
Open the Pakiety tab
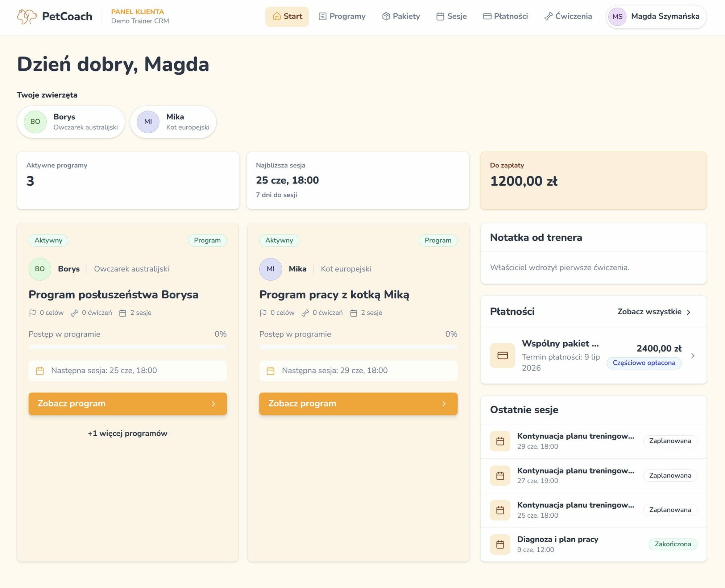coord(401,17)
